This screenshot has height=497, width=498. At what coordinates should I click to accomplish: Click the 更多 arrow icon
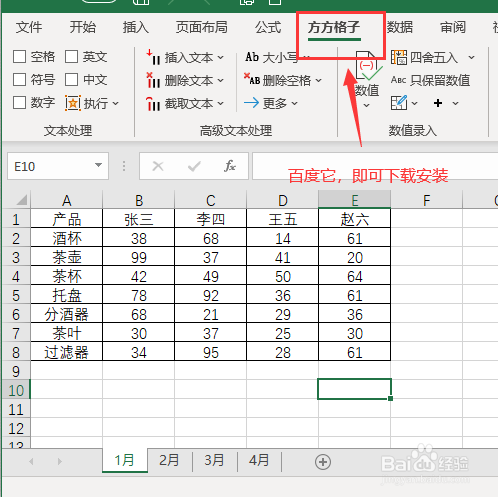tap(251, 103)
